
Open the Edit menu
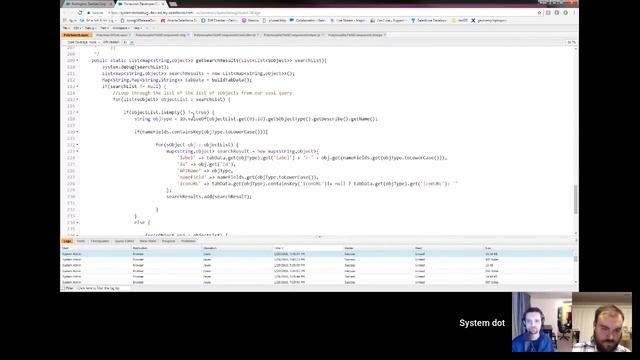tap(77, 28)
